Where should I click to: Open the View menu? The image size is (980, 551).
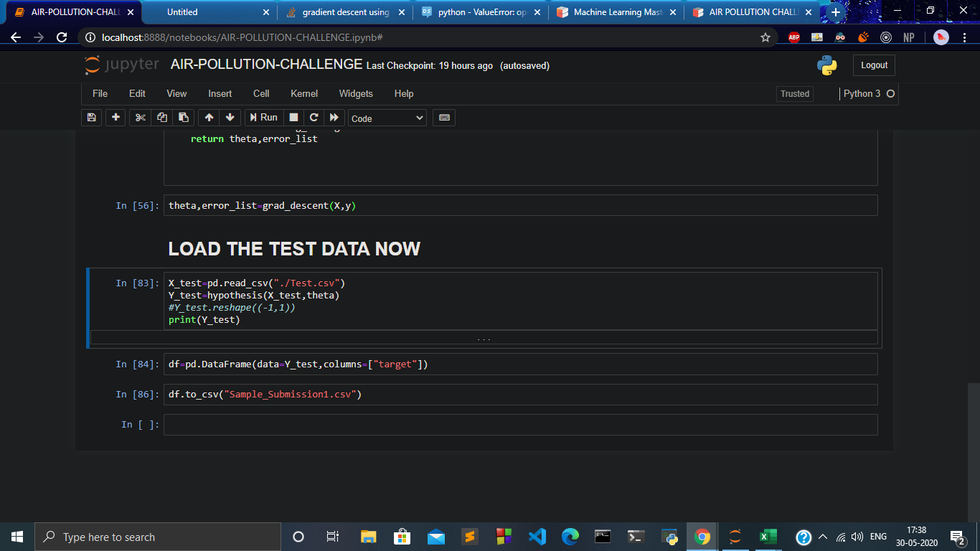click(176, 94)
